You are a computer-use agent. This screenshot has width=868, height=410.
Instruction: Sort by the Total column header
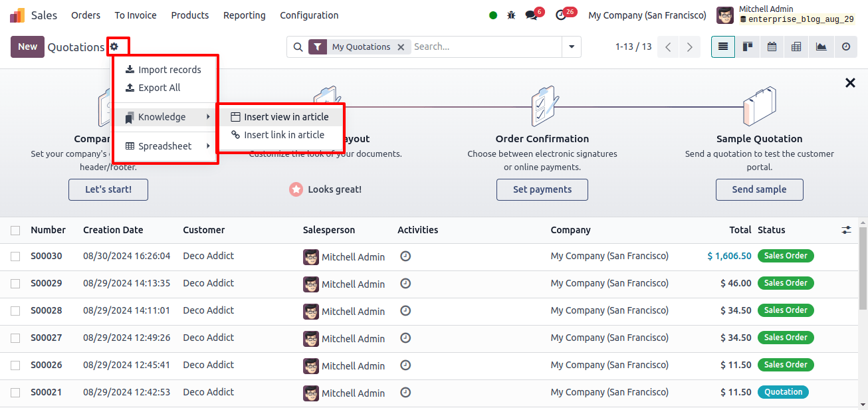[x=740, y=230]
